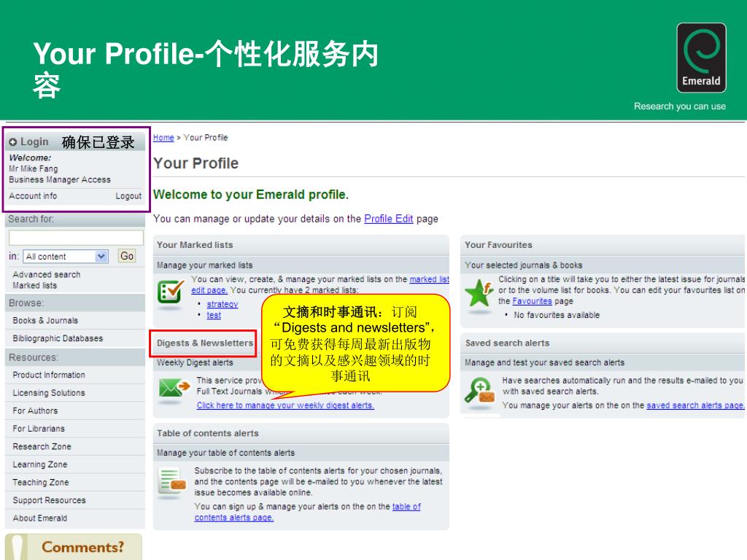Image resolution: width=747 pixels, height=560 pixels.
Task: Click the Comments? banner
Action: click(x=74, y=547)
